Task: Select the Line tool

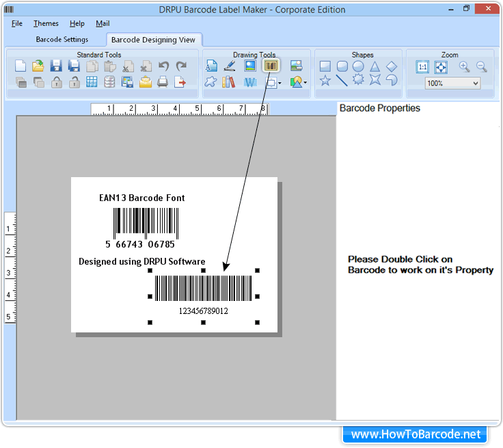Action: click(342, 80)
